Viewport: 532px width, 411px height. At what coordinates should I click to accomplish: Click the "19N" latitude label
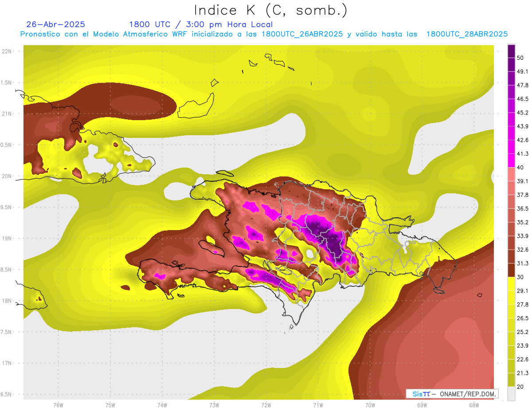(7, 238)
